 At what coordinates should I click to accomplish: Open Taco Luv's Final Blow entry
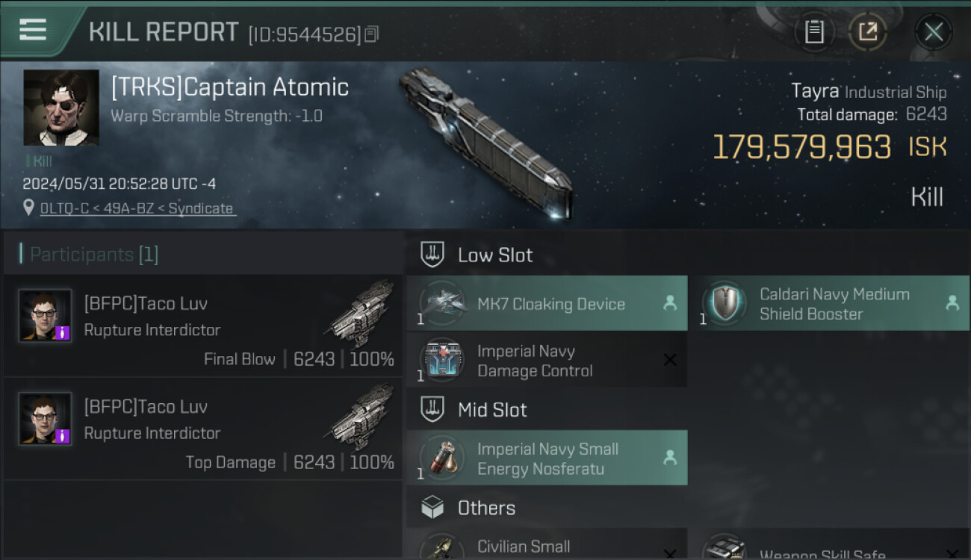[203, 326]
